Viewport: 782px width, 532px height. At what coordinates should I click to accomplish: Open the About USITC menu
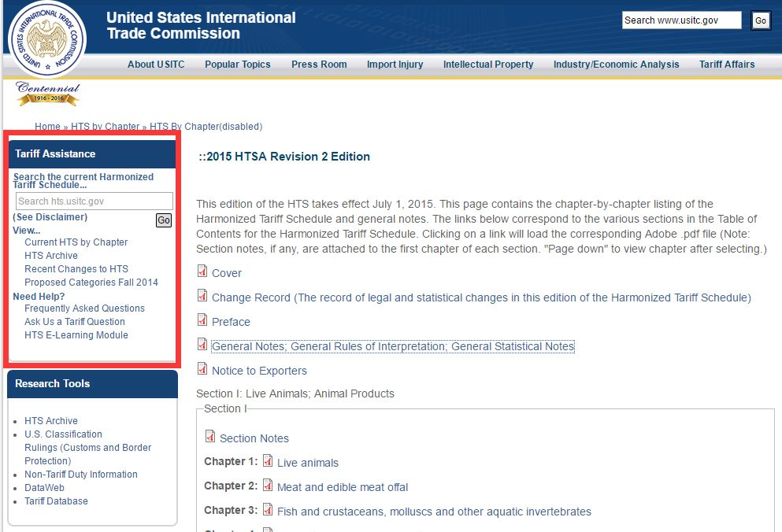pos(156,65)
